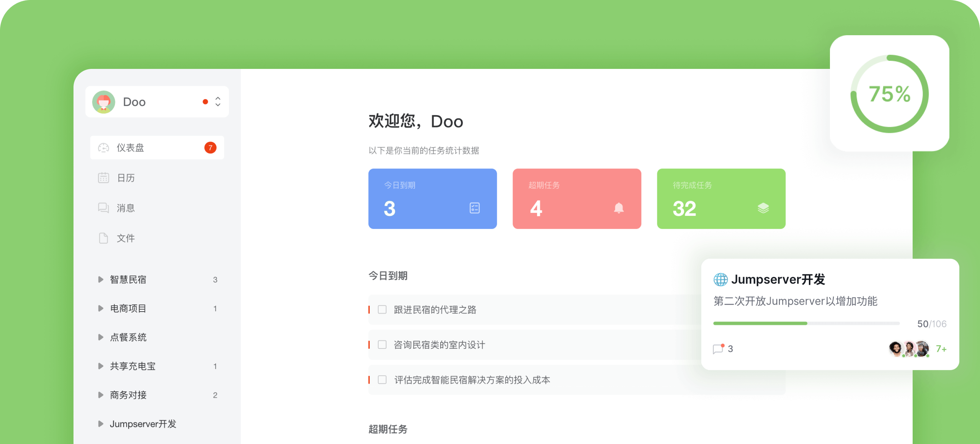
Task: Open the account switcher chevron beside Doo
Action: [x=217, y=101]
